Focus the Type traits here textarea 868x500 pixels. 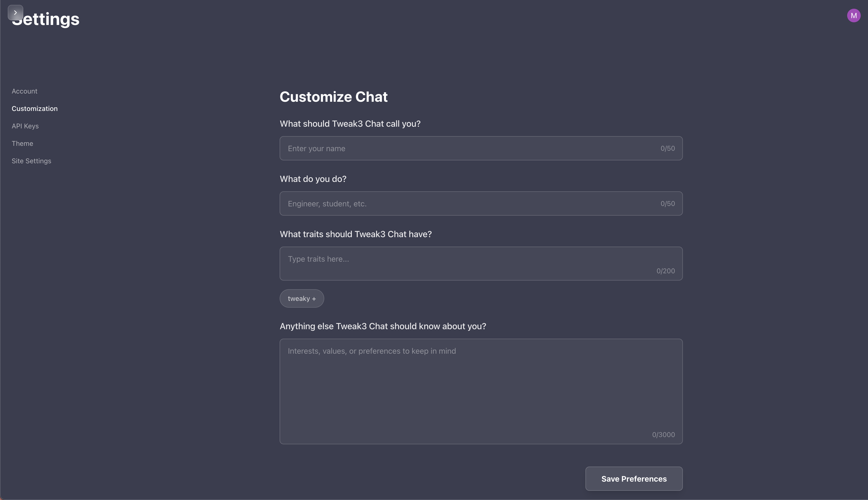pyautogui.click(x=481, y=263)
